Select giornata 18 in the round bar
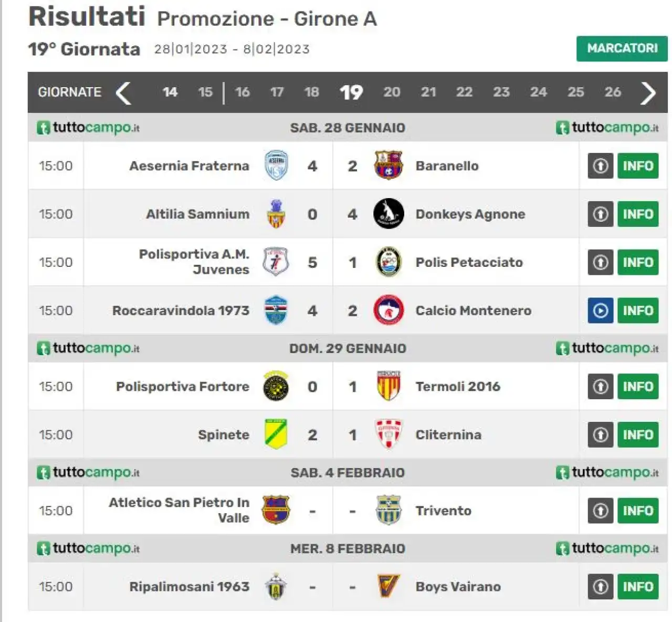 [x=311, y=92]
